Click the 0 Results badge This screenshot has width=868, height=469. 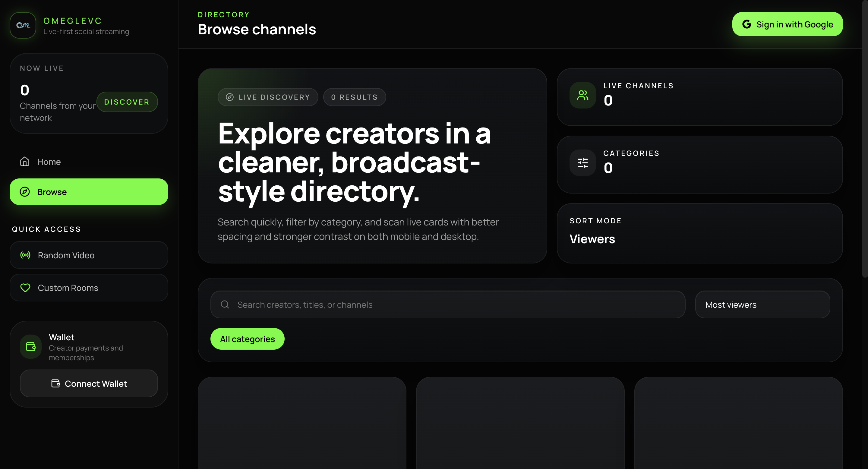pos(355,97)
